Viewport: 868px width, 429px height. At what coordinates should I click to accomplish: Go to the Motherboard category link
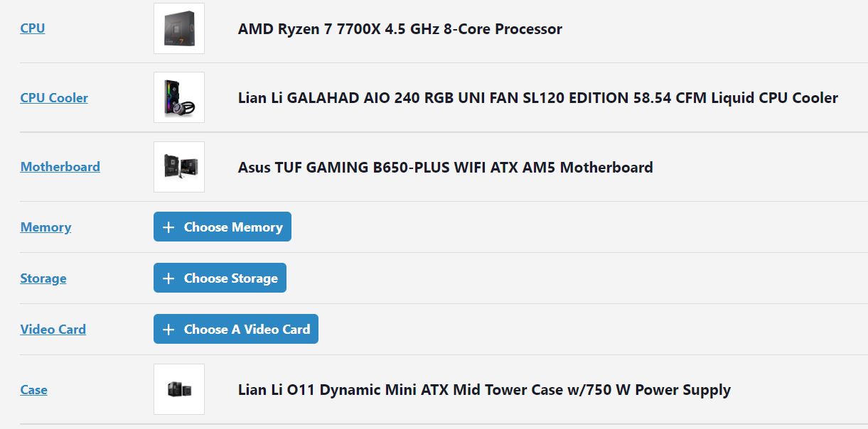coord(60,167)
